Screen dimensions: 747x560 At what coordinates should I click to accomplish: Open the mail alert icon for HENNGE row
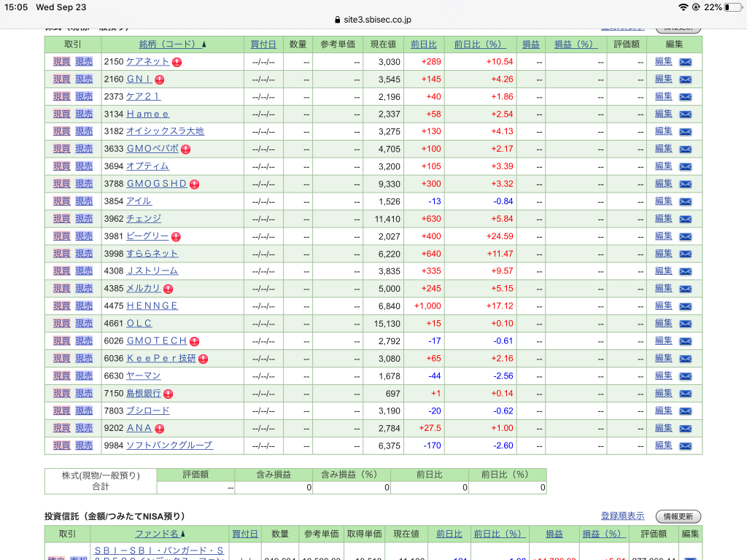pyautogui.click(x=685, y=306)
